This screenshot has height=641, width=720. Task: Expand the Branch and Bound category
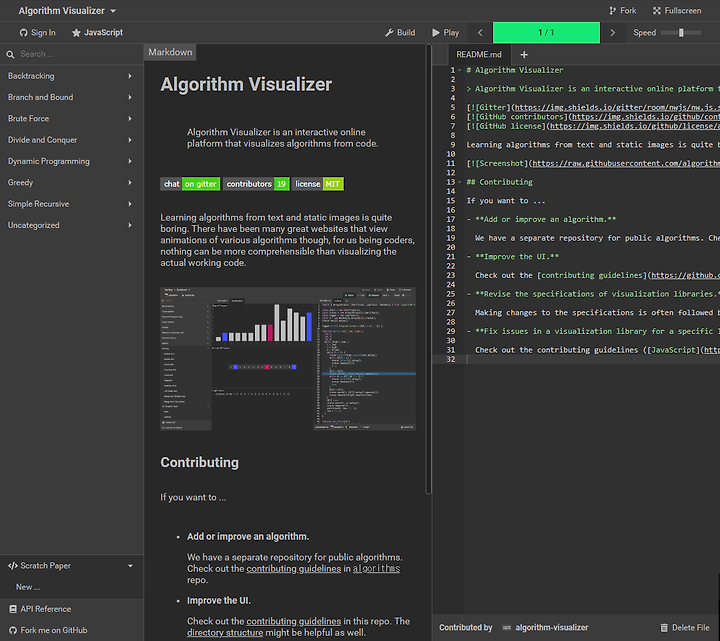[x=70, y=97]
